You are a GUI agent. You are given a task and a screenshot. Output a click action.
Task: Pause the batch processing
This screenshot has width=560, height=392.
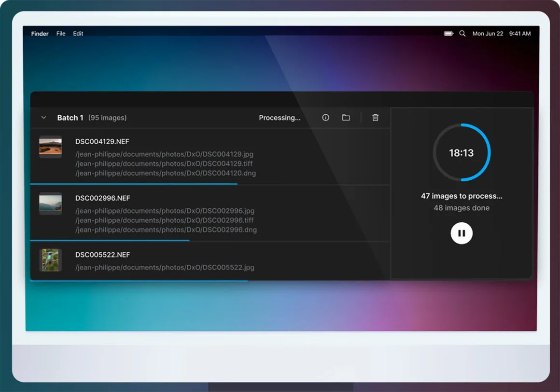click(x=462, y=233)
